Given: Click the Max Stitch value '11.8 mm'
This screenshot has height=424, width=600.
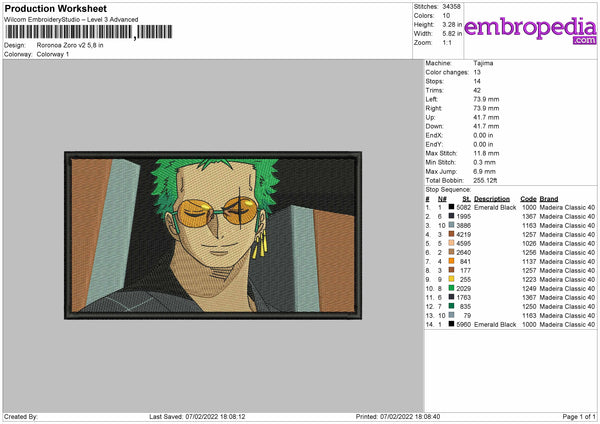Looking at the screenshot, I should coord(486,153).
